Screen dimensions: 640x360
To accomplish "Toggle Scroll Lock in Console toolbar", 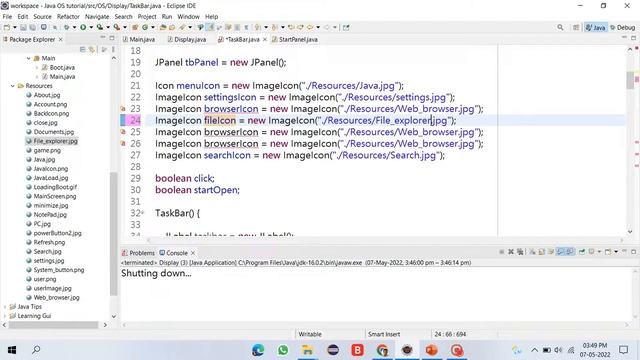I will tap(542, 252).
